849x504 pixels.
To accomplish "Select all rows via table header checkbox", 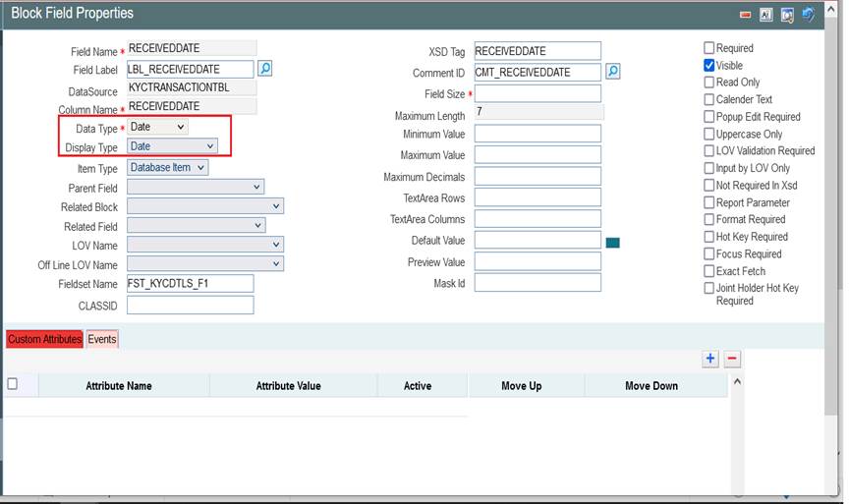I will [x=13, y=384].
